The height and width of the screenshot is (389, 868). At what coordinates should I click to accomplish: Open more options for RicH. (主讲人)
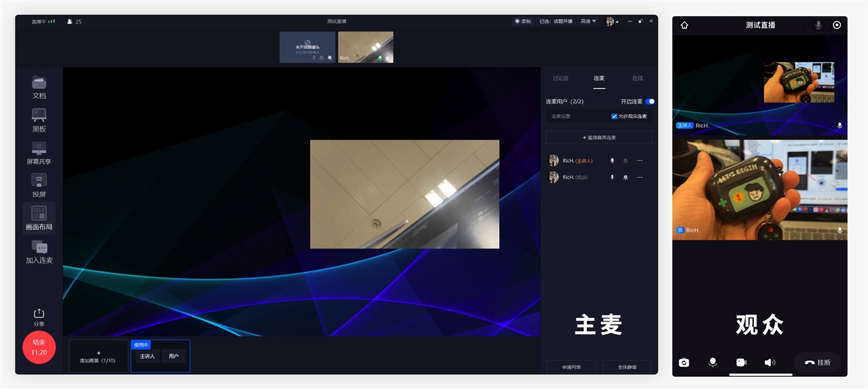click(x=639, y=161)
